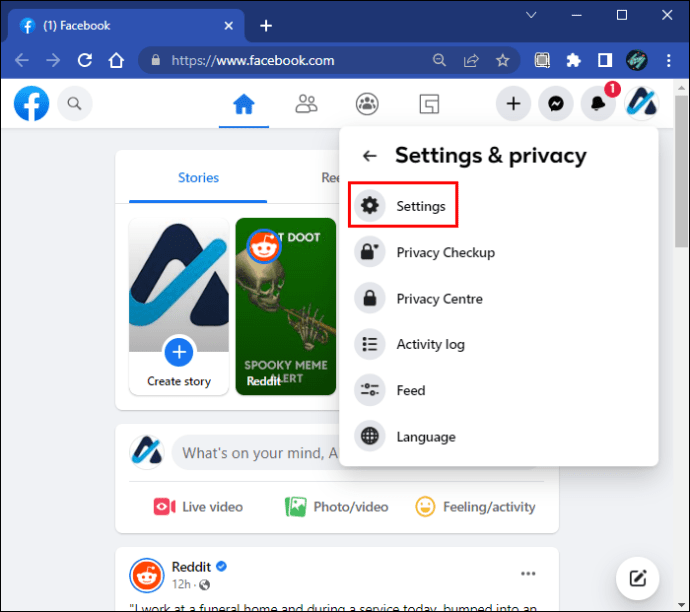The height and width of the screenshot is (612, 690).
Task: Go back using Settings & privacy arrow
Action: coord(370,156)
